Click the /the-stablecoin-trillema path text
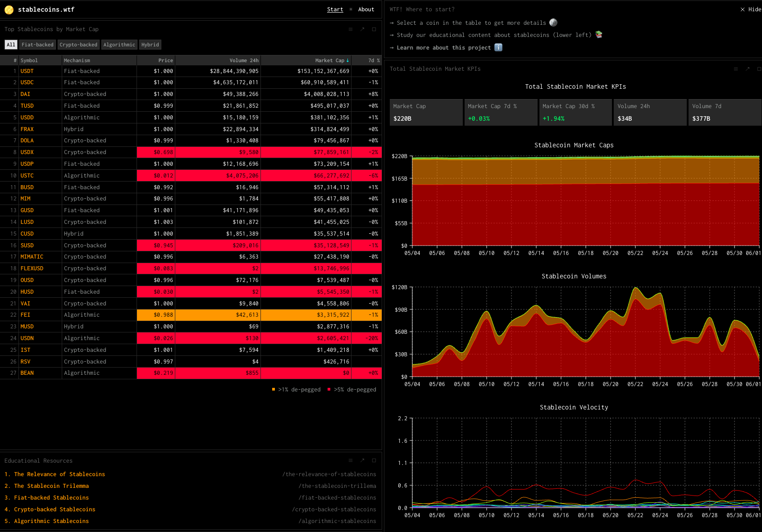 click(x=337, y=486)
